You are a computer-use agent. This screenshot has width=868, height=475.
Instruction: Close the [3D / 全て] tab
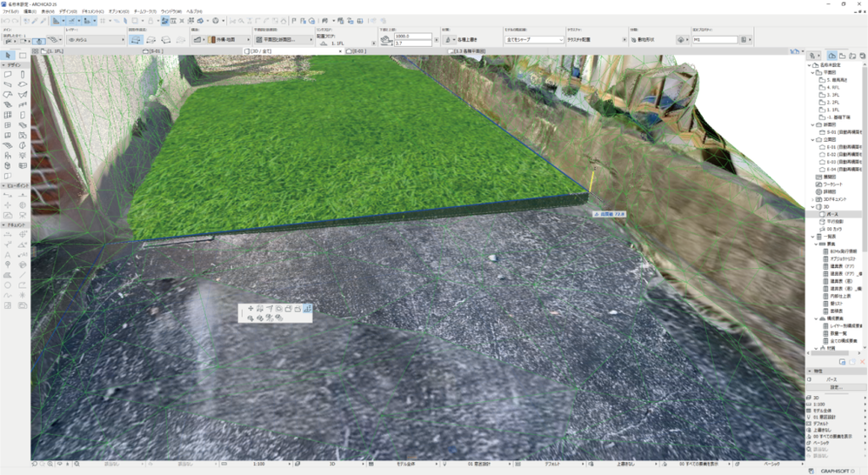point(340,51)
